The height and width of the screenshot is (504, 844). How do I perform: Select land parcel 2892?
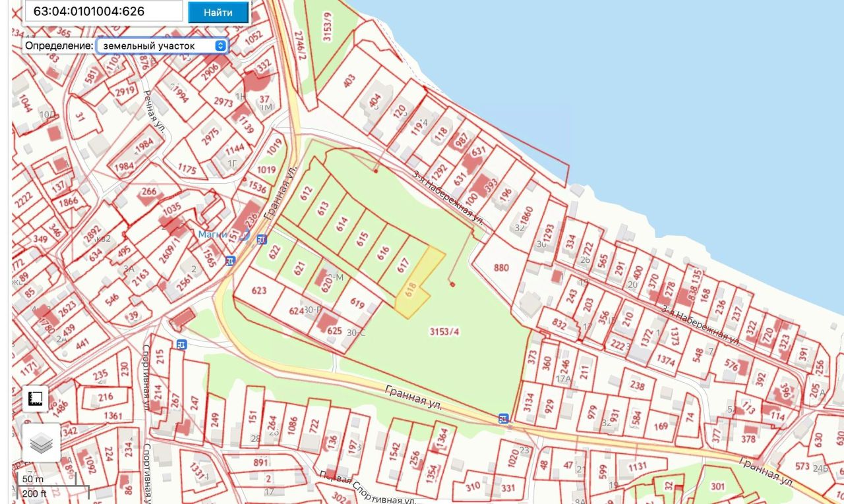click(94, 235)
